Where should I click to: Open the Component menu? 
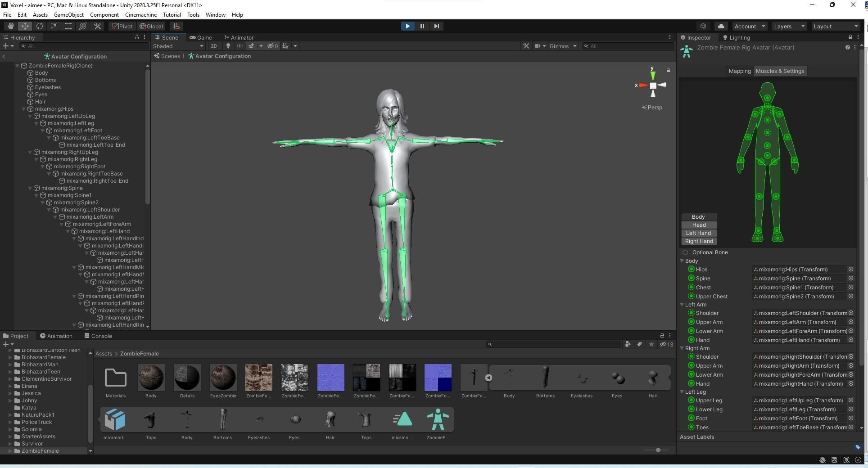coord(104,14)
